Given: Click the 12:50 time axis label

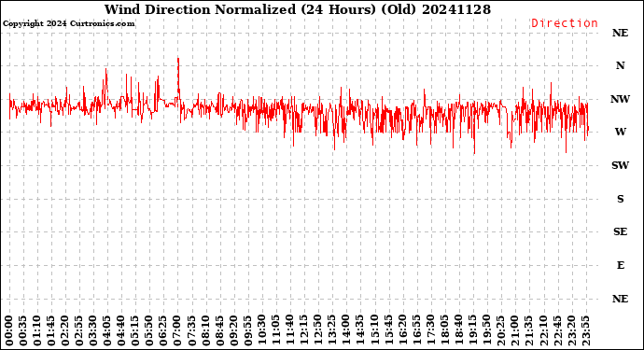Looking at the screenshot, I should pyautogui.click(x=318, y=331).
